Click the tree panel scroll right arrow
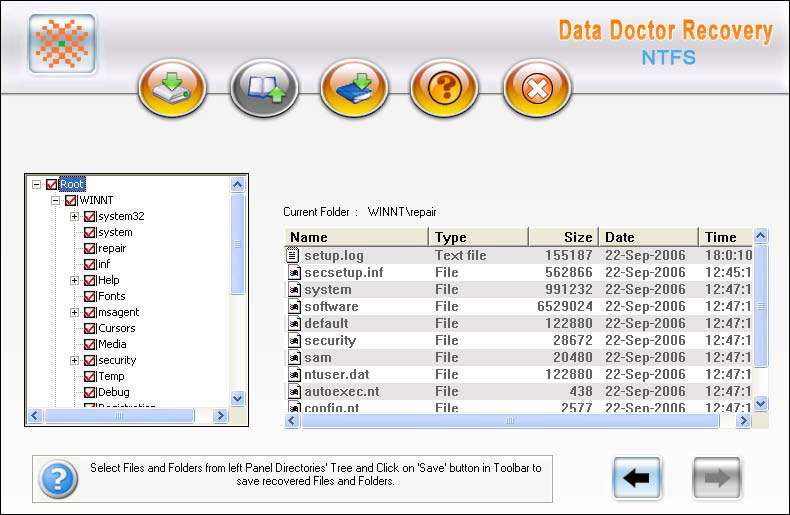The width and height of the screenshot is (790, 515). tap(220, 416)
